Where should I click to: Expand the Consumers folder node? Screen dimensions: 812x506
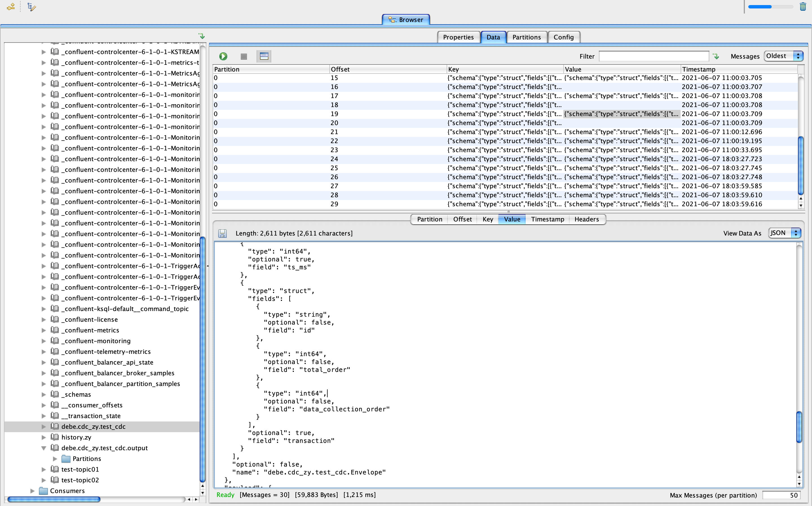coord(32,491)
